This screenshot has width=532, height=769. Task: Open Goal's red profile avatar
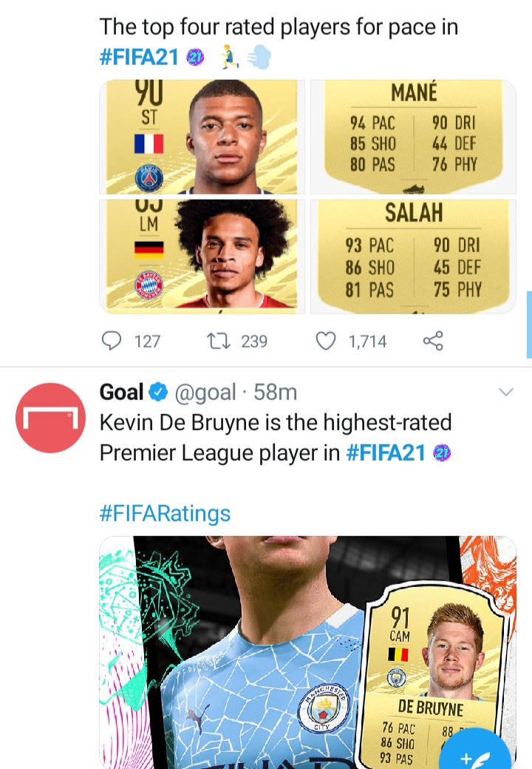pos(51,418)
